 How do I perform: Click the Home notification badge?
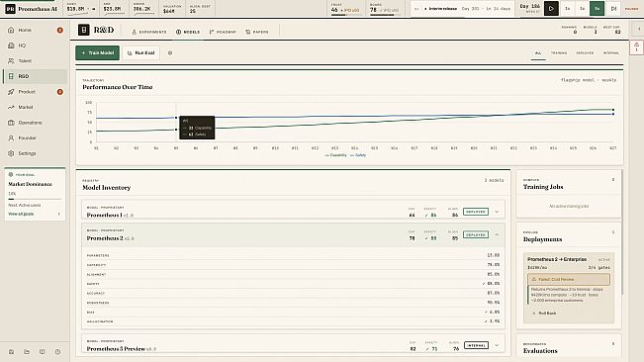pyautogui.click(x=60, y=30)
